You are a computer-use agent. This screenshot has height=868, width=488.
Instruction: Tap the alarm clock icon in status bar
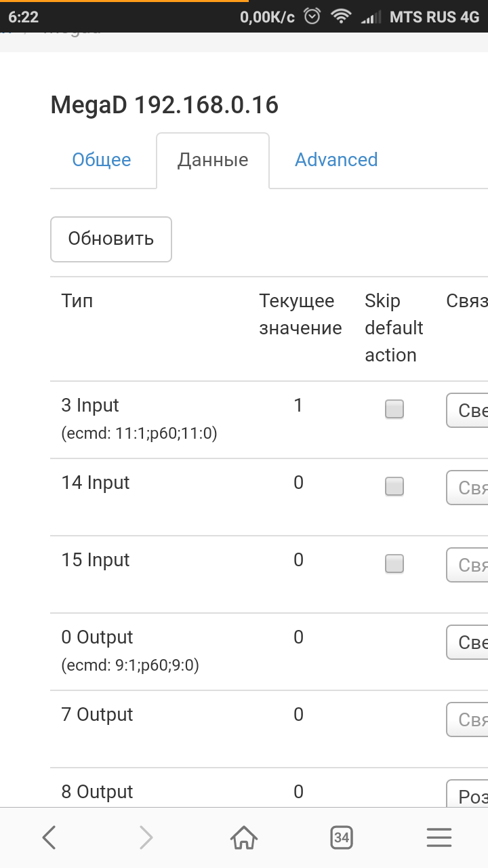(x=312, y=15)
